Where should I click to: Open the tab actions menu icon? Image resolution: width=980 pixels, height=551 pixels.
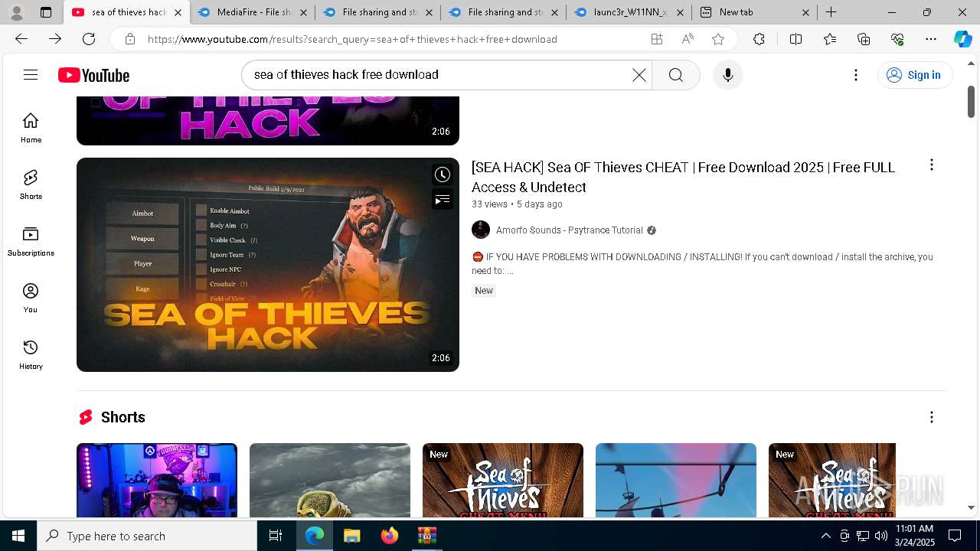tap(46, 12)
